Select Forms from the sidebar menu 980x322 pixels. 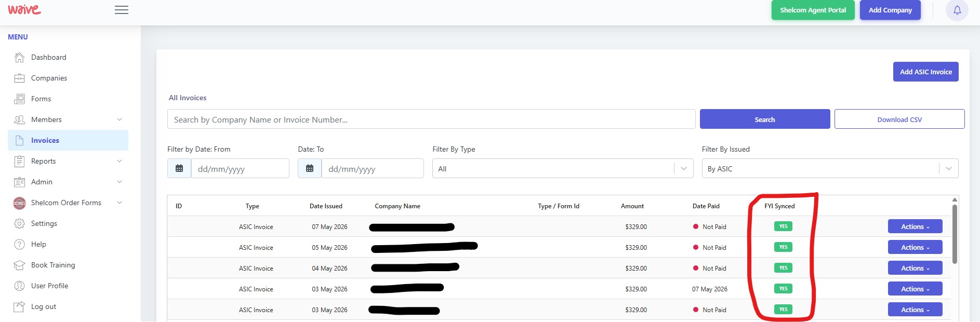click(x=68, y=99)
